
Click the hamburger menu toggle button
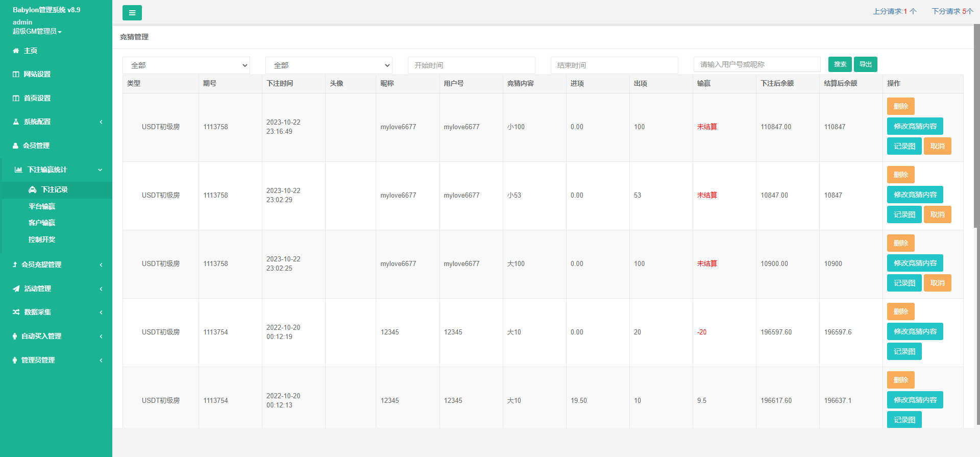point(132,13)
